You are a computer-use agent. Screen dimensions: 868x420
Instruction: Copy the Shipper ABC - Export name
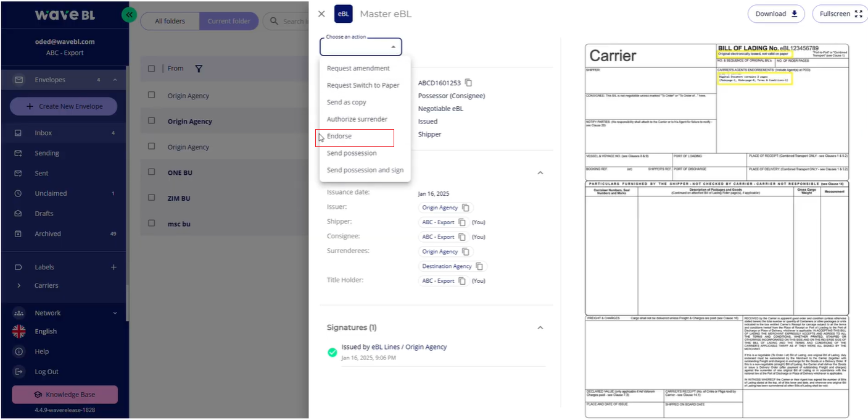point(462,222)
